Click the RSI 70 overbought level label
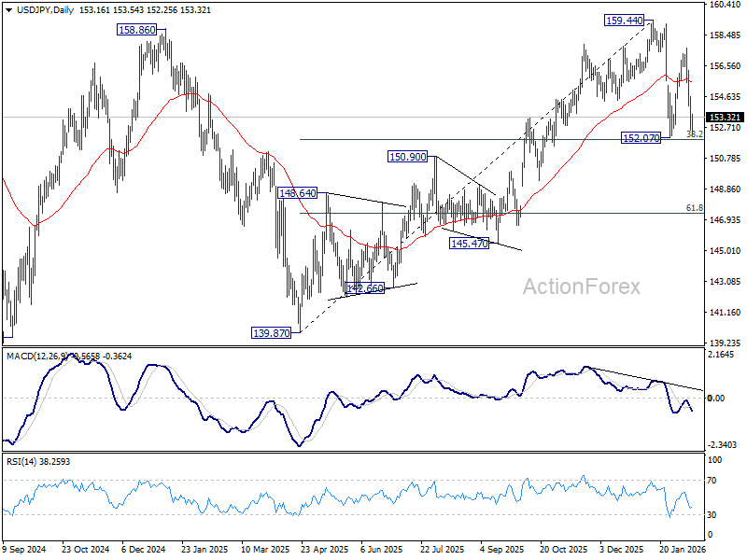 point(712,481)
